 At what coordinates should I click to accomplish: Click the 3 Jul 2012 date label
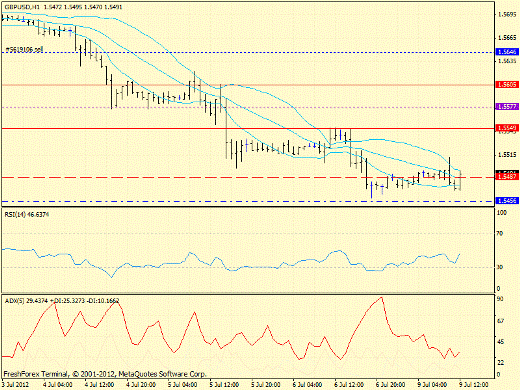[14, 384]
